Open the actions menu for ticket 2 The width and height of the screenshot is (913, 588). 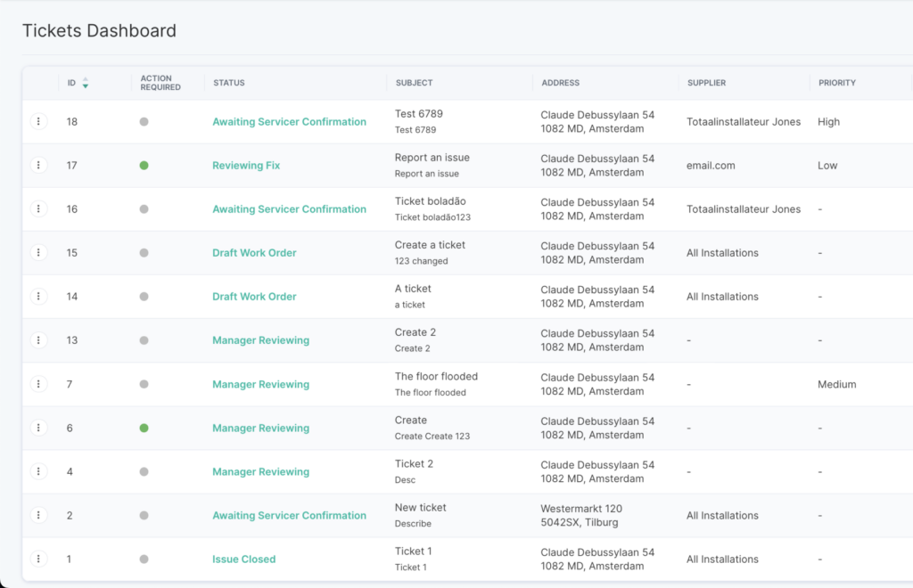coord(38,515)
